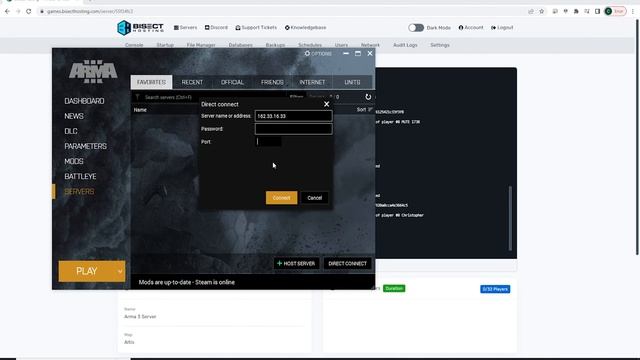Click the console panel scrollbar
This screenshot has width=640, height=360.
510,218
